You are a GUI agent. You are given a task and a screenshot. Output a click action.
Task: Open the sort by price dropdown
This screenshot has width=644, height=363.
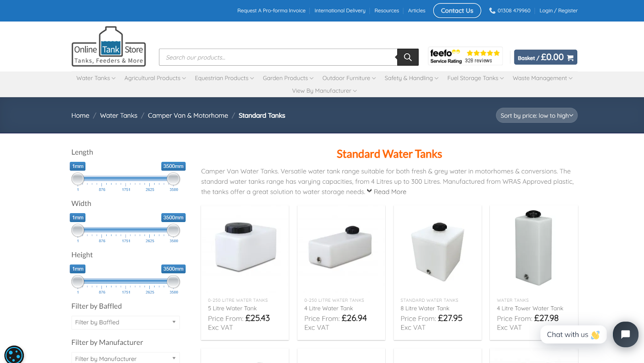pos(537,116)
